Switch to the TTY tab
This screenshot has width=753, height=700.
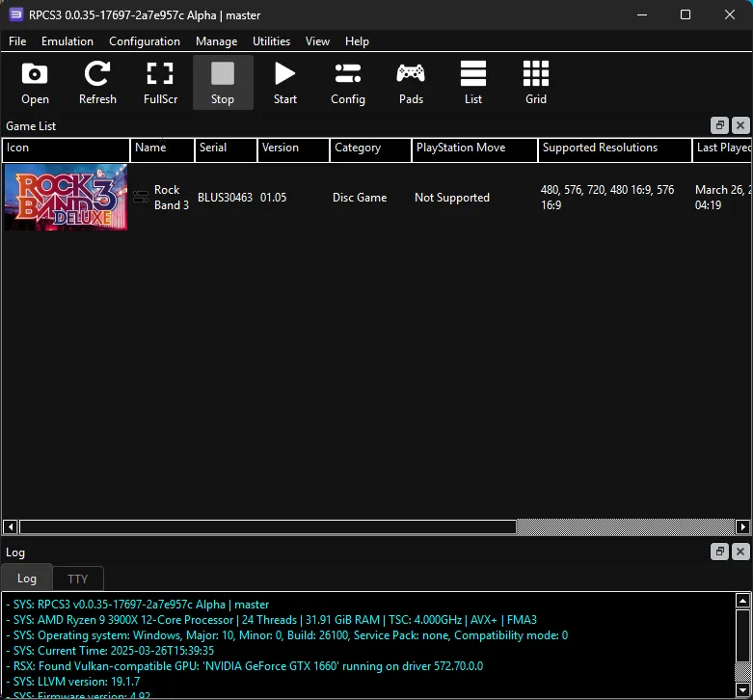point(78,579)
